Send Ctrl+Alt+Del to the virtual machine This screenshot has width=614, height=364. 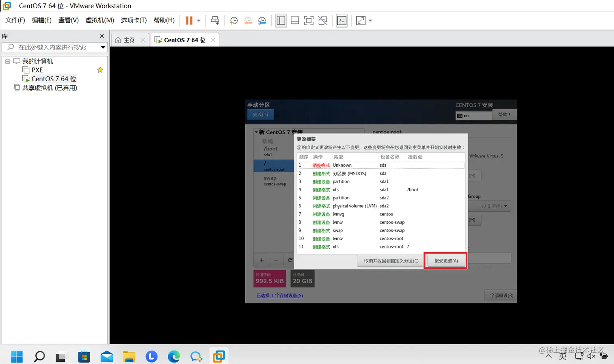point(215,20)
